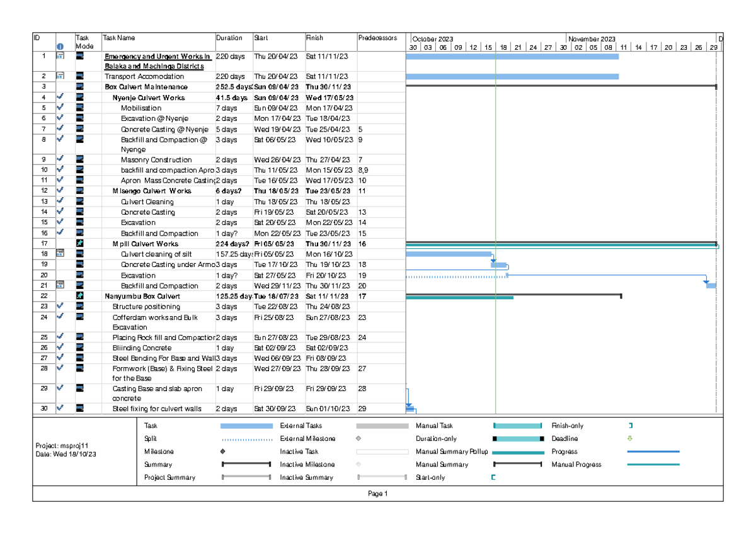Image resolution: width=756 pixels, height=534 pixels.
Task: Click the auto-scheduled task mode icon for Mobilisation
Action: 80,108
